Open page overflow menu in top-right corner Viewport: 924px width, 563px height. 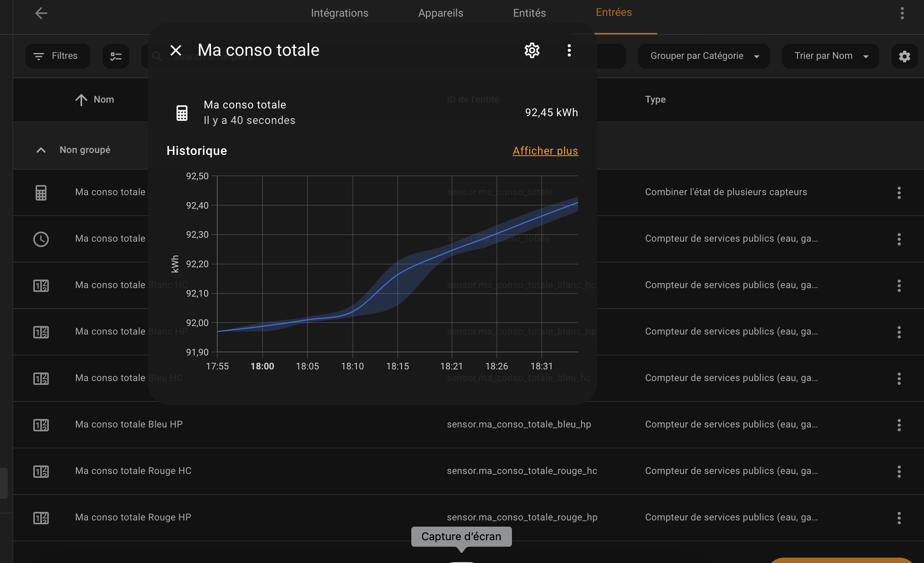click(902, 13)
